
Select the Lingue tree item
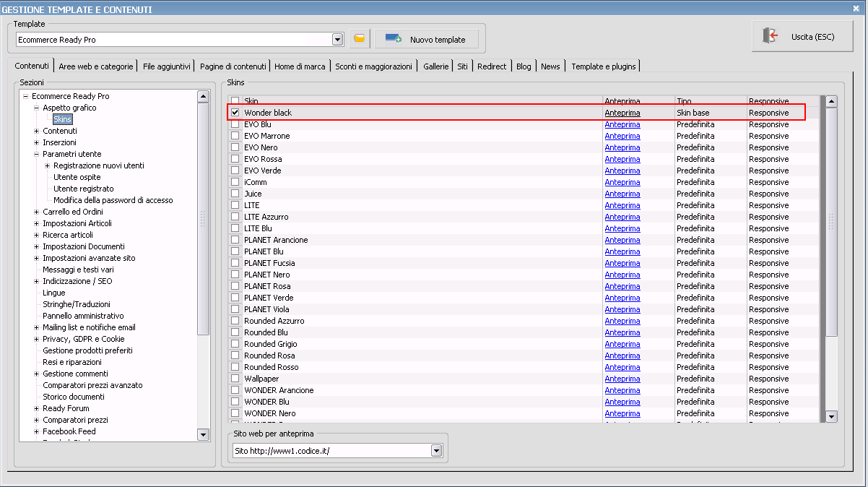pyautogui.click(x=53, y=293)
